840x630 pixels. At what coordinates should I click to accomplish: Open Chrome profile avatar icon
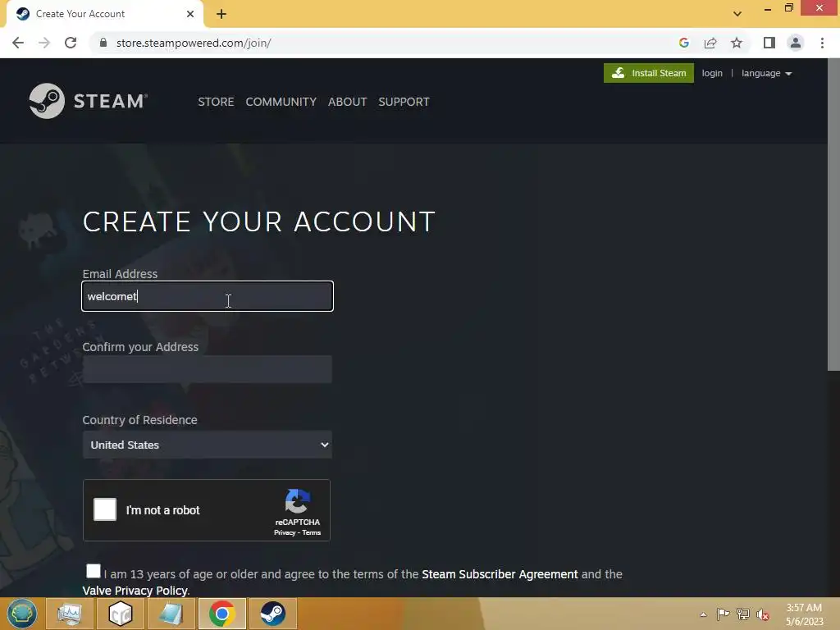[796, 43]
